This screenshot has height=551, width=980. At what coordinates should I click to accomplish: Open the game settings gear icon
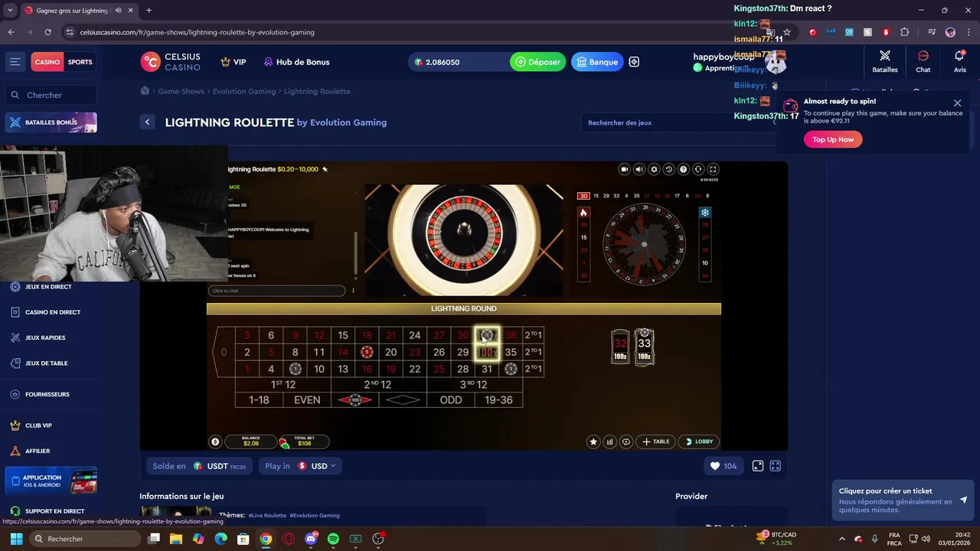(654, 169)
